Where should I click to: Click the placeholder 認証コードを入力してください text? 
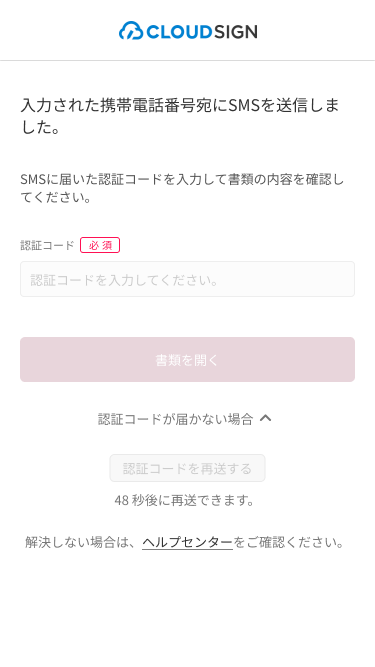pos(125,280)
